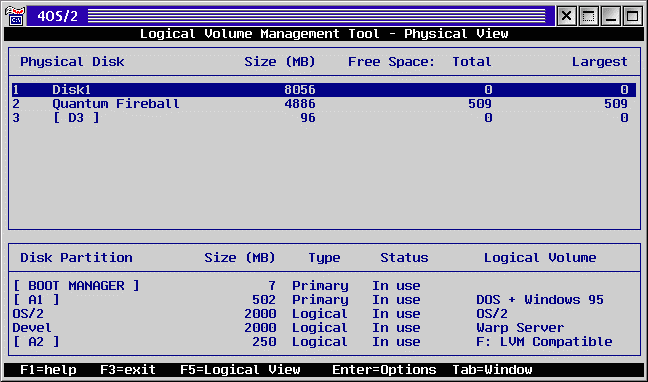Select the OS/2 partition name
Image resolution: width=648 pixels, height=382 pixels.
(x=28, y=314)
